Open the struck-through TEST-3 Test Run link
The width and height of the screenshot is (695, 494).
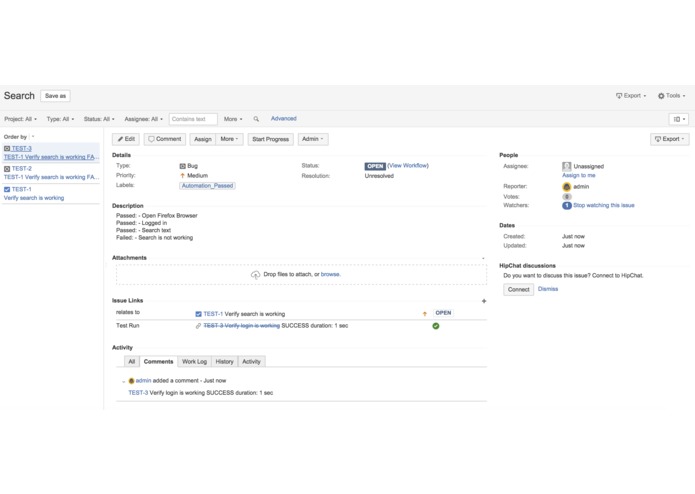pos(242,326)
